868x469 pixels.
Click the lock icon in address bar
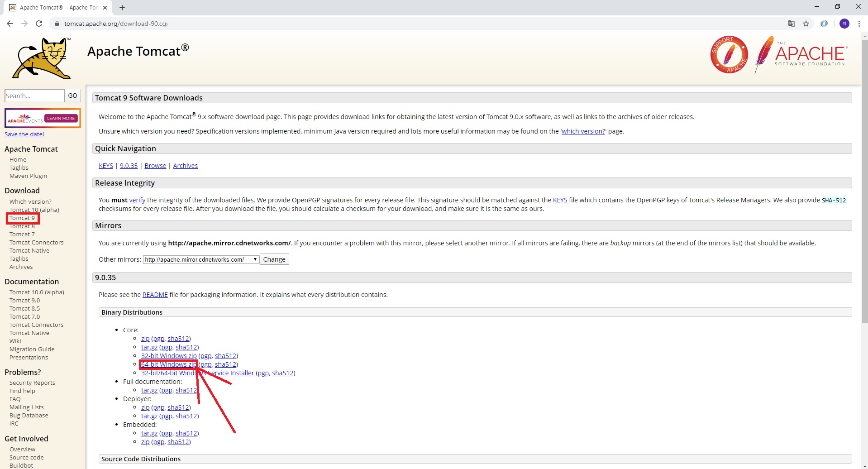pos(57,24)
